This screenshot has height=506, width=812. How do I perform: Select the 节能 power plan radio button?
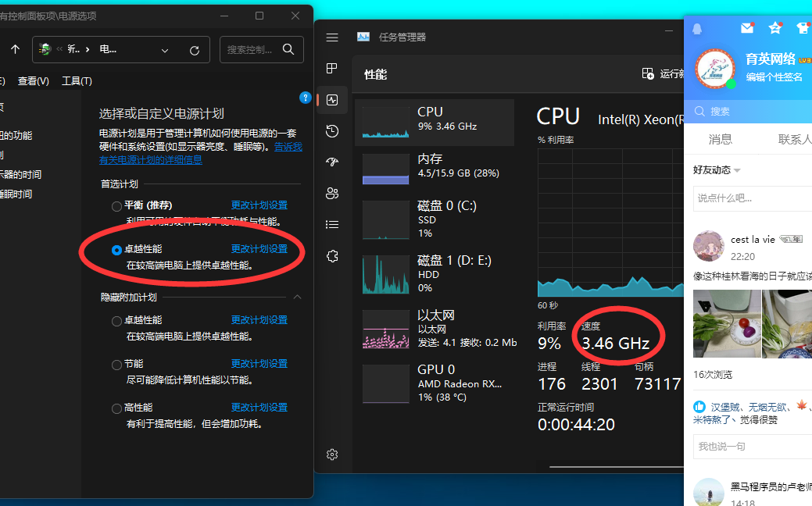pyautogui.click(x=116, y=365)
